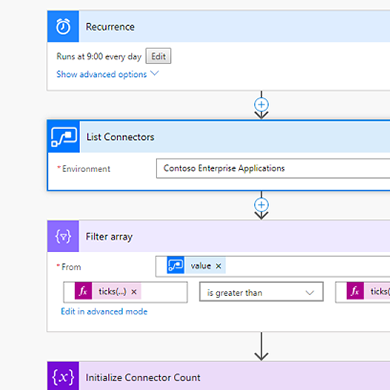The image size is (390, 390).
Task: Click the Environment label
Action: [86, 169]
